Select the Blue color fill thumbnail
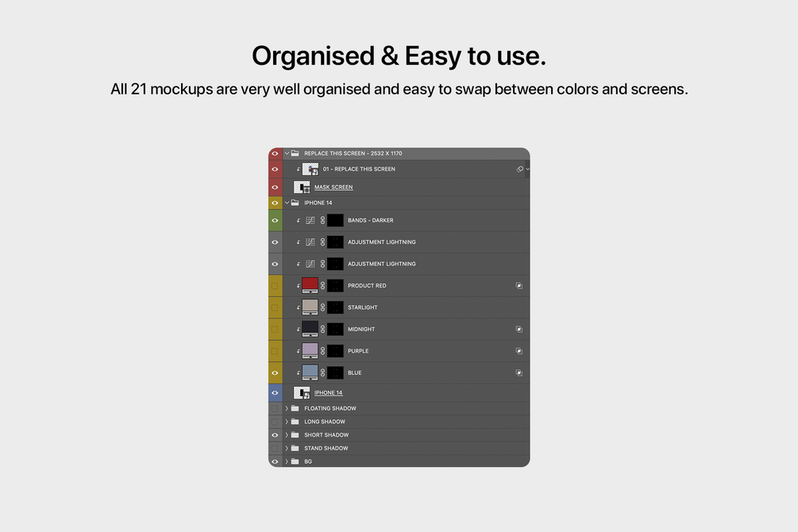This screenshot has height=532, width=798. [x=310, y=372]
